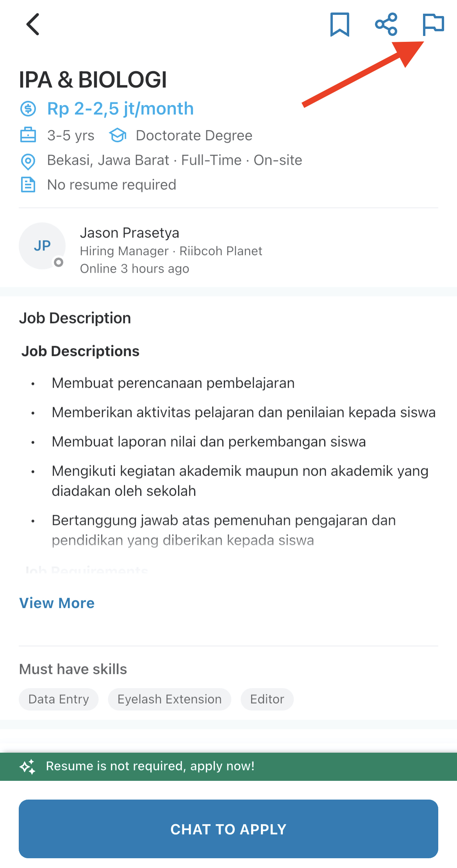
Task: Select the Editor skill chip
Action: click(267, 699)
